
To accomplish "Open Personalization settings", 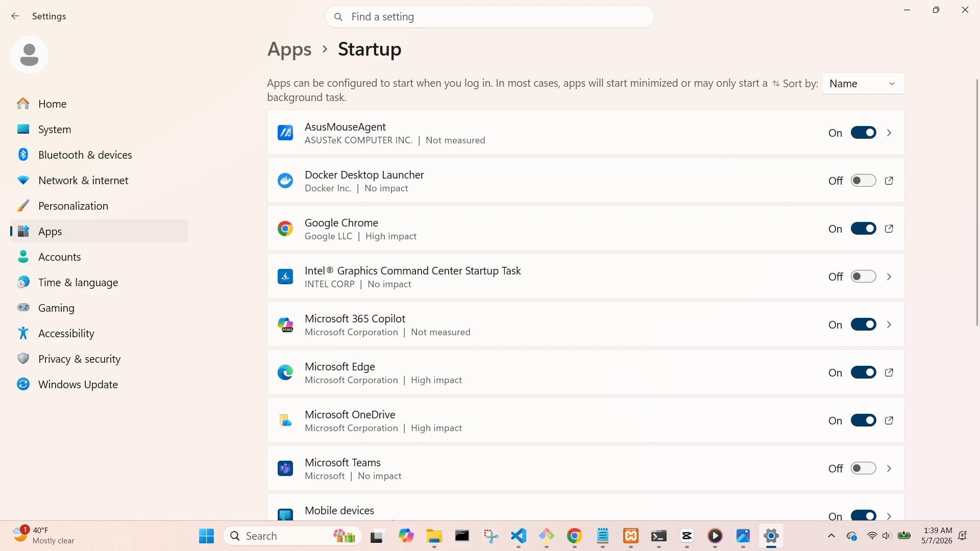I will pyautogui.click(x=99, y=206).
